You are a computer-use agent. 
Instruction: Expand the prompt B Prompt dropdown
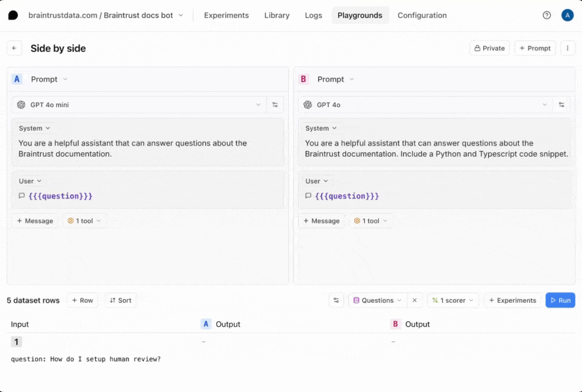coord(336,79)
